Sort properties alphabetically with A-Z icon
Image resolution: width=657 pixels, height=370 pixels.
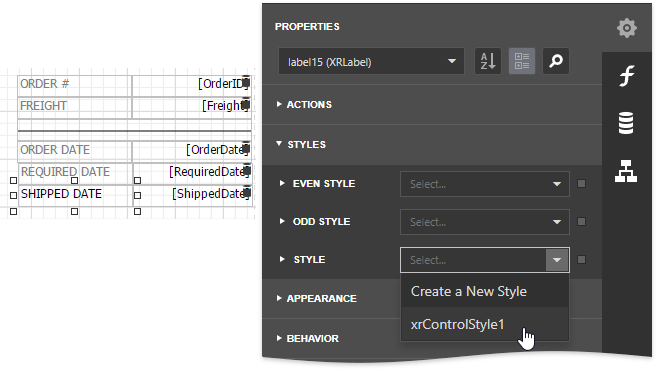(x=488, y=61)
